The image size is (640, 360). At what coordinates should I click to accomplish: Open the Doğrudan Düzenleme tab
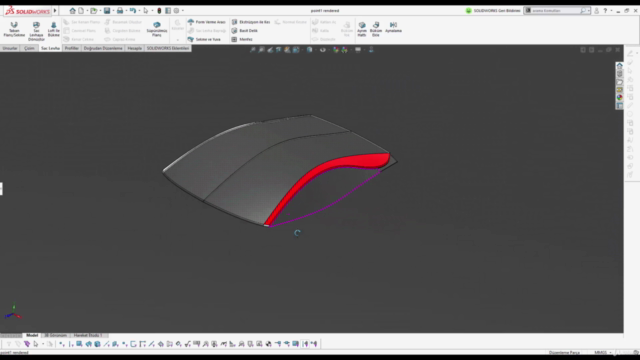pyautogui.click(x=103, y=48)
